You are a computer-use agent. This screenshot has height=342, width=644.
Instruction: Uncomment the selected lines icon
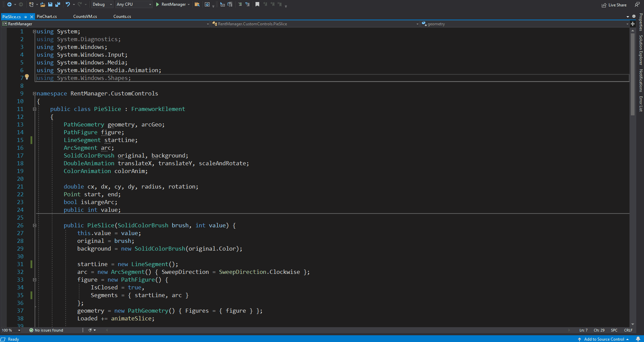[247, 4]
